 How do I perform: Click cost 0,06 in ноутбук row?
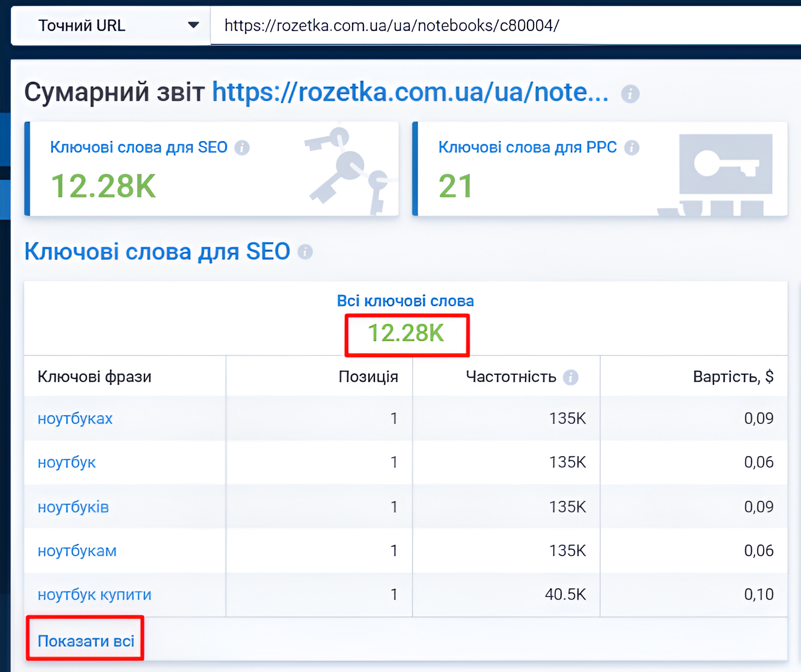[x=759, y=462]
